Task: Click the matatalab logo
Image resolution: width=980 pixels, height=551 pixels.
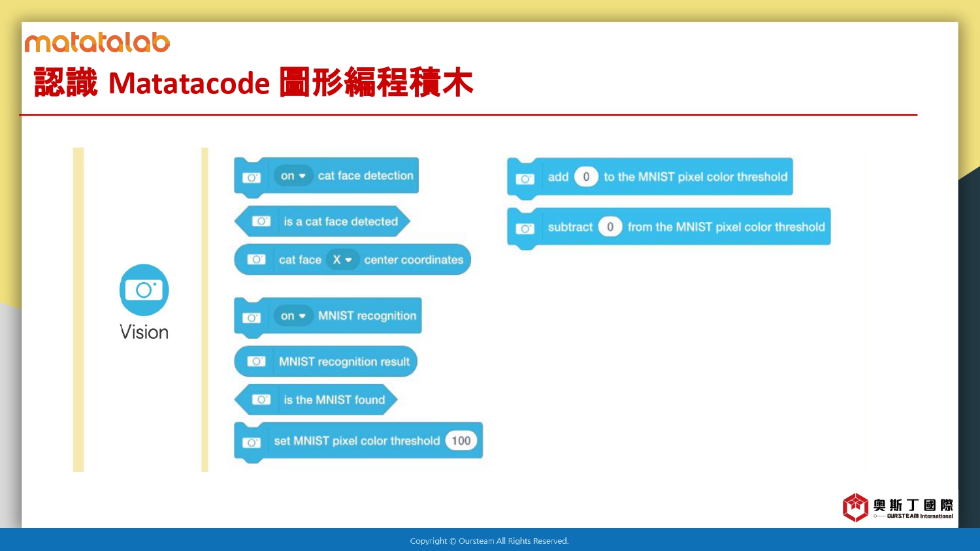Action: click(97, 42)
